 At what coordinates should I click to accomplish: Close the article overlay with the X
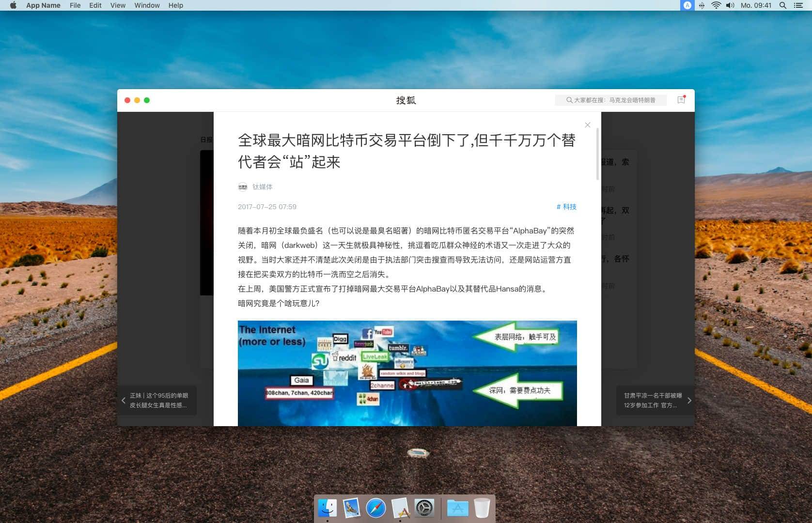pos(588,125)
